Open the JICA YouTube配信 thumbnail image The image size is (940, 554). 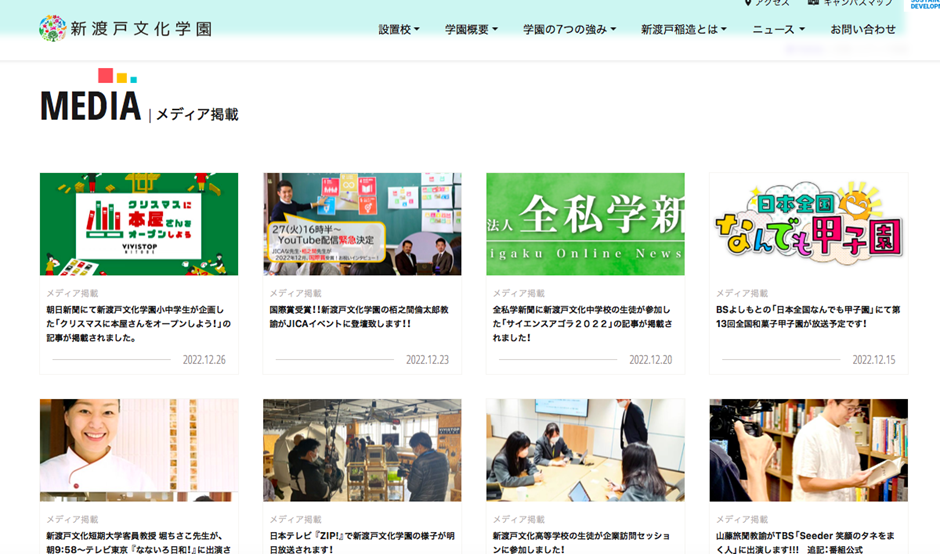click(362, 224)
